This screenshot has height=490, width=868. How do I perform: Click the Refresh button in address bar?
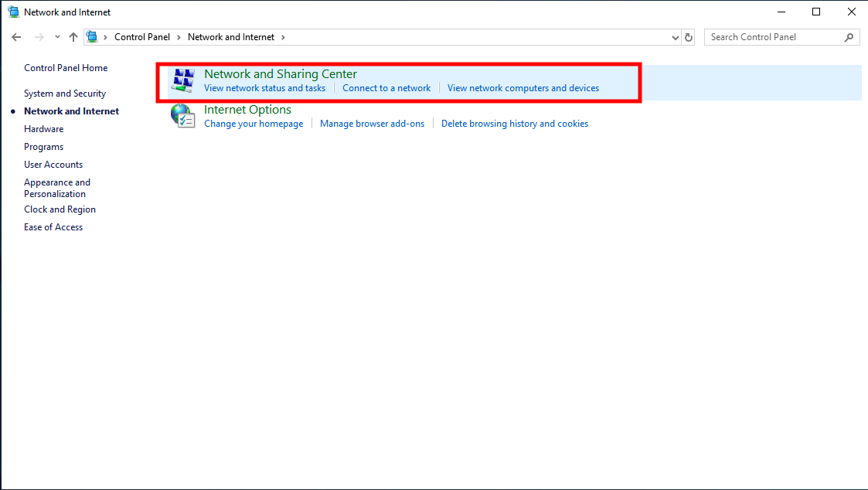click(689, 38)
